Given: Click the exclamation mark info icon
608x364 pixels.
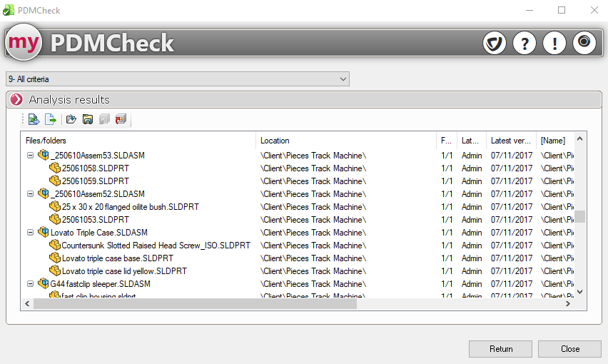Looking at the screenshot, I should pos(554,43).
